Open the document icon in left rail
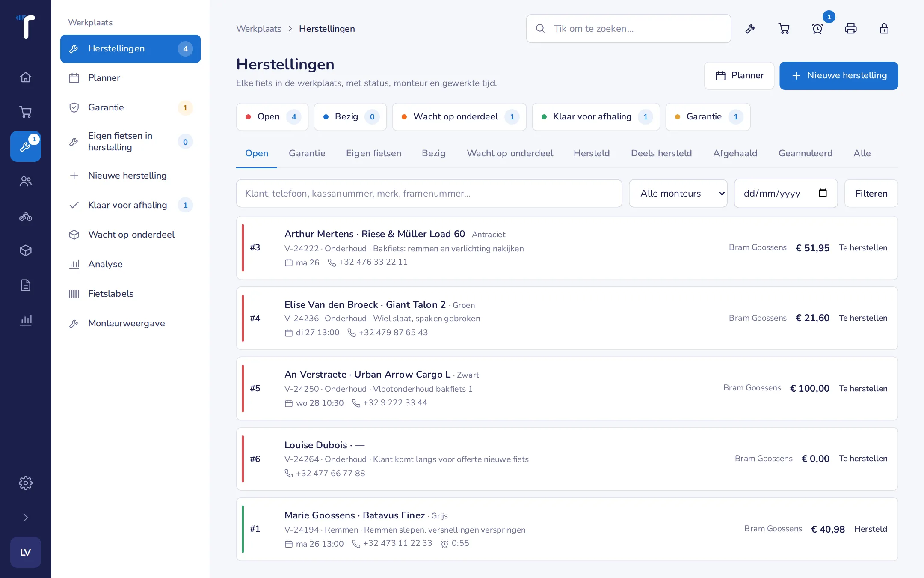 [26, 285]
